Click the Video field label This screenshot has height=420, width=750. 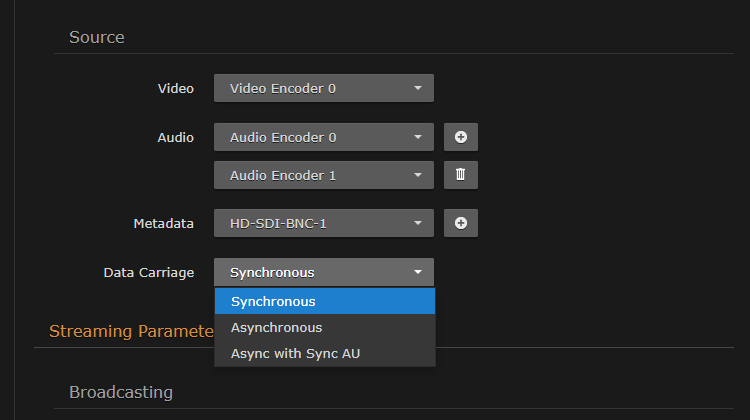point(175,88)
